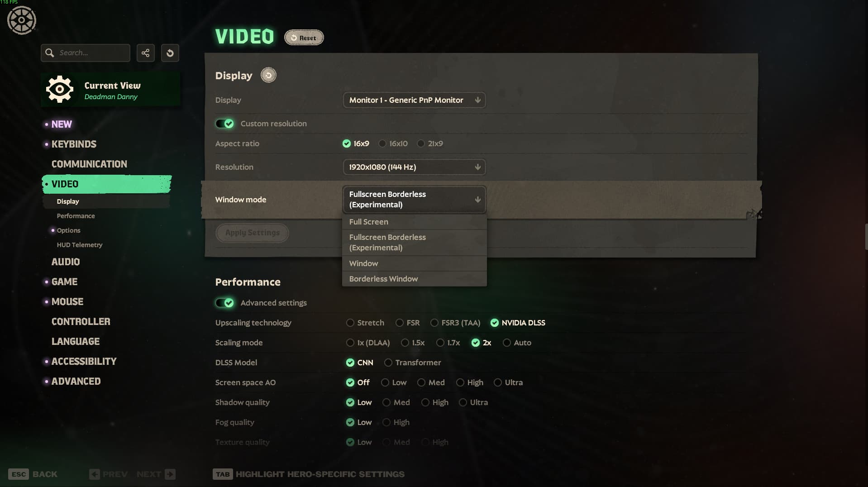Jump to HUD Telemetry subsection
This screenshot has width=868, height=487.
tap(80, 245)
